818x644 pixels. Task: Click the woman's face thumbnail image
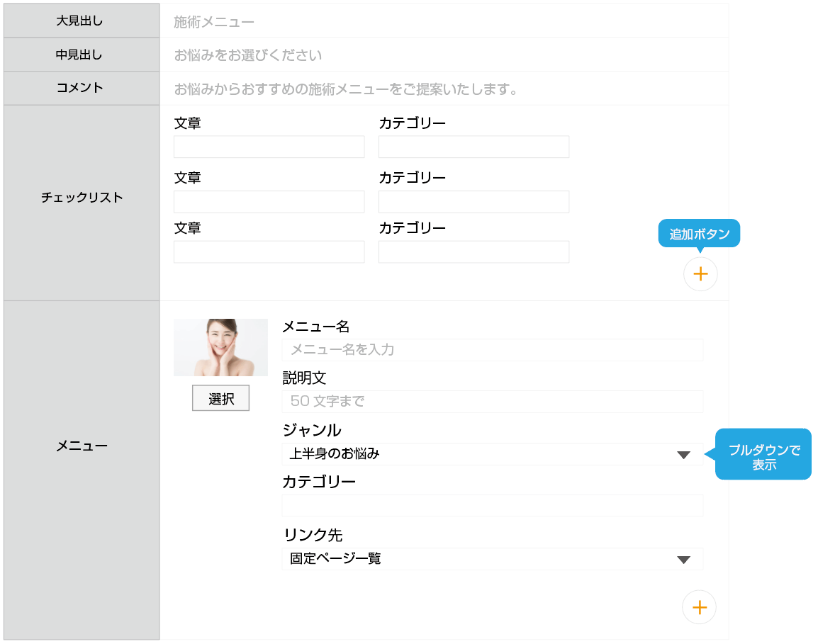click(220, 347)
